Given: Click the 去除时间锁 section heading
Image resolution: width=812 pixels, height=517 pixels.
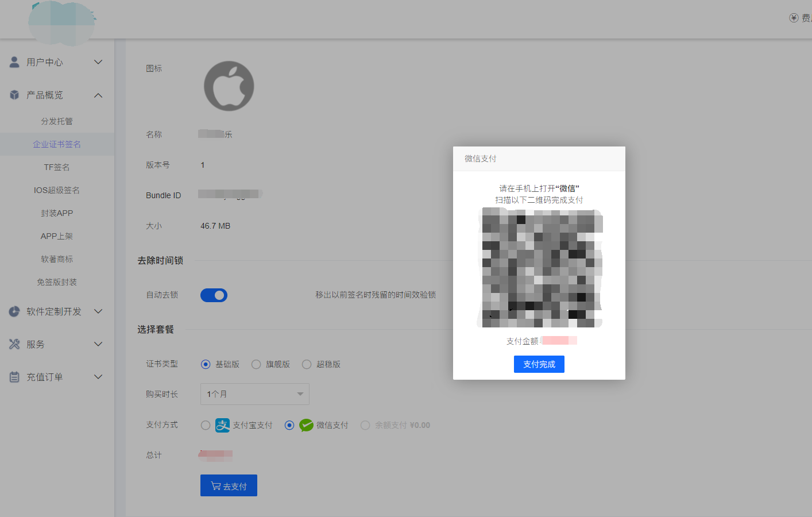Looking at the screenshot, I should (x=160, y=260).
